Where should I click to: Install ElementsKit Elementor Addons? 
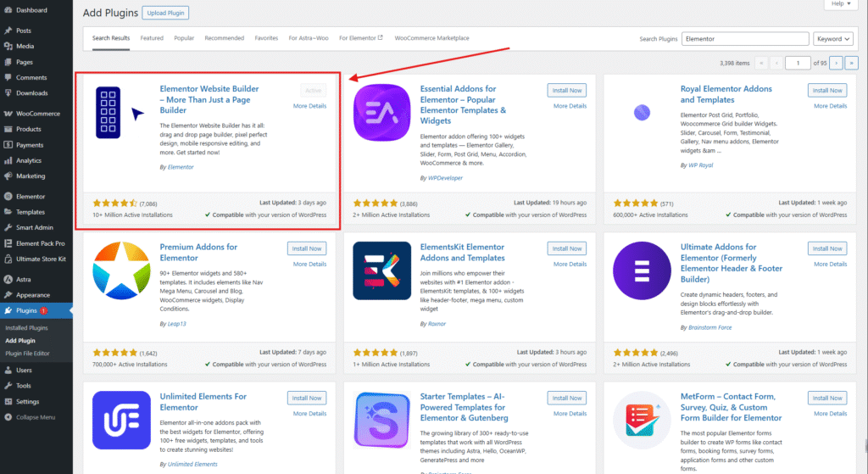[567, 248]
